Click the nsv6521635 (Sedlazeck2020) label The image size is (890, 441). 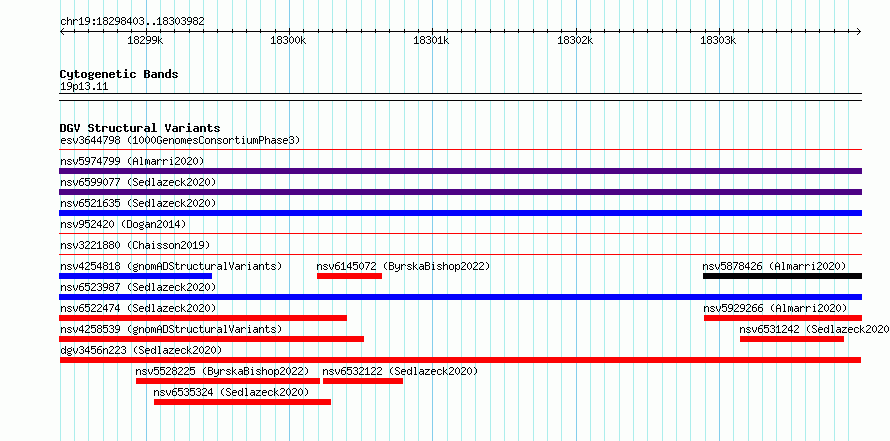coord(138,203)
